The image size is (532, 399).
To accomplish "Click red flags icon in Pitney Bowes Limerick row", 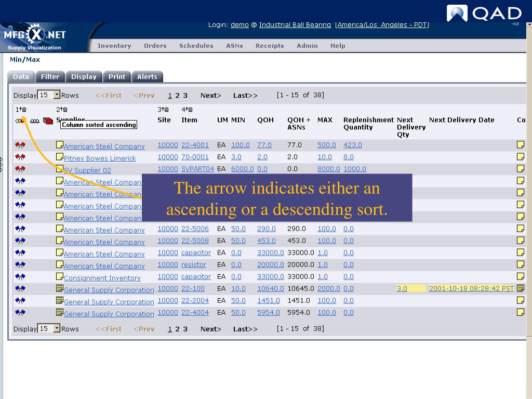I will pos(20,157).
